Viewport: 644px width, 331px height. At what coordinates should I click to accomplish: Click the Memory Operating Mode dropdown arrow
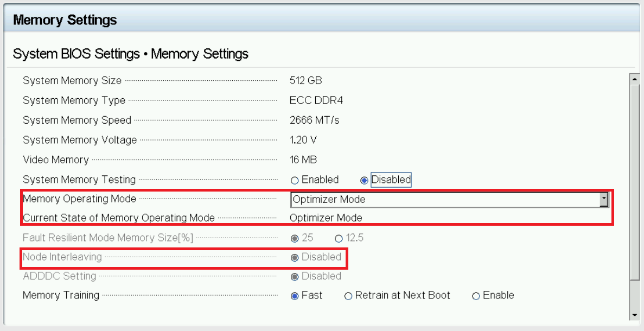click(604, 199)
